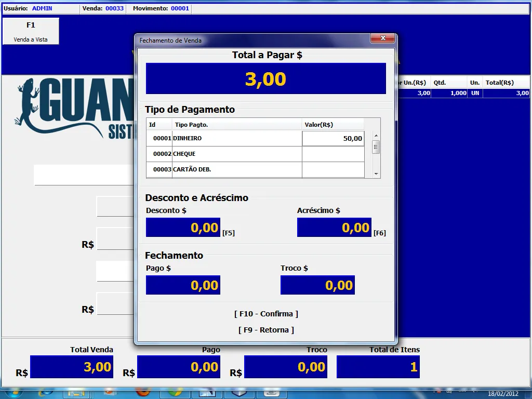Click the empty Valor cell for CARTÃO DEB.
This screenshot has width=532, height=399.
333,170
